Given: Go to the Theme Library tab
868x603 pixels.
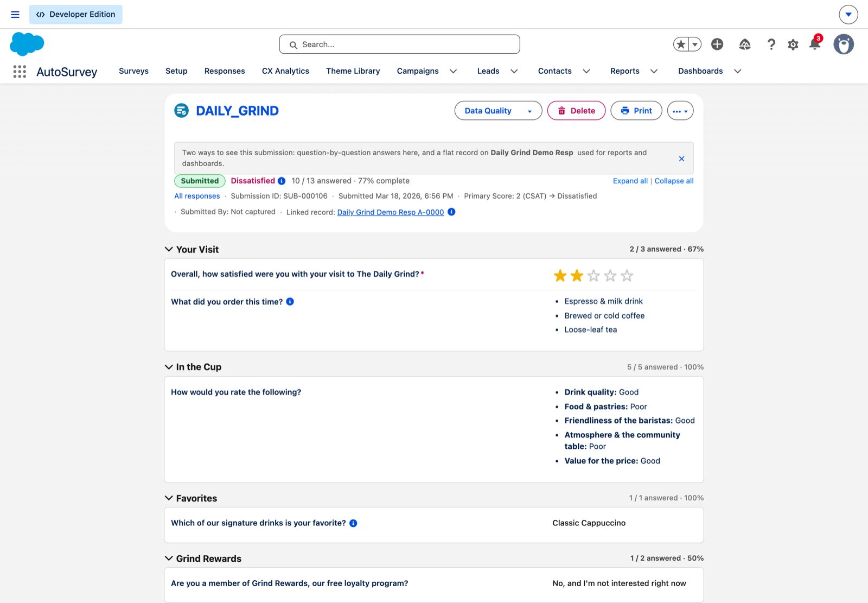Looking at the screenshot, I should click(x=353, y=71).
